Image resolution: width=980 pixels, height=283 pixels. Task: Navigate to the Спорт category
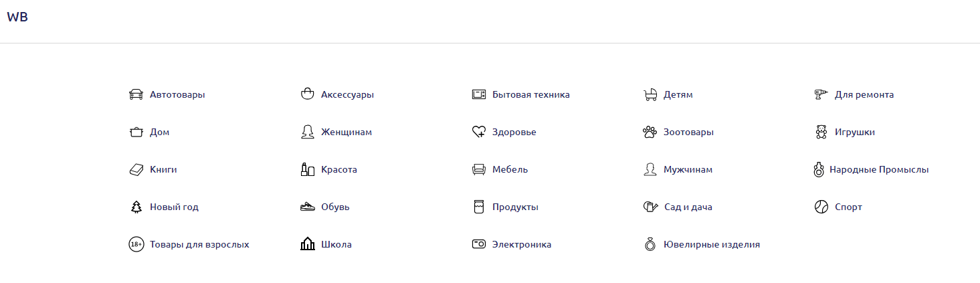pos(848,207)
